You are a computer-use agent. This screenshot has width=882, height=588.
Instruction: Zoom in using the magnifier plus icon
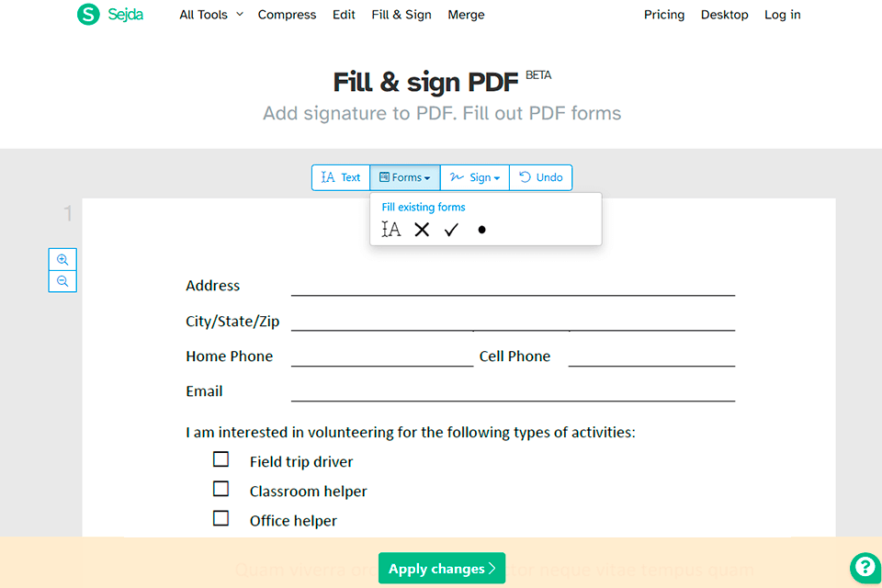click(62, 259)
